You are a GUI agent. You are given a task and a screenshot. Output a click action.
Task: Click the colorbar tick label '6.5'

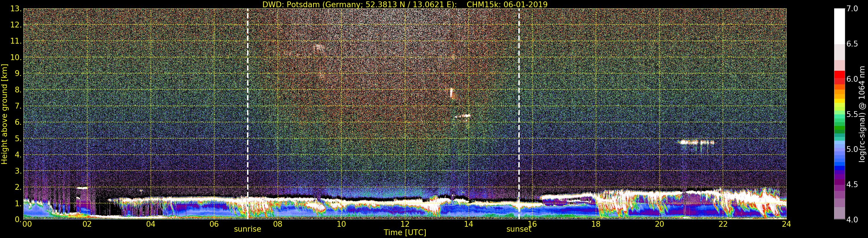(x=852, y=44)
